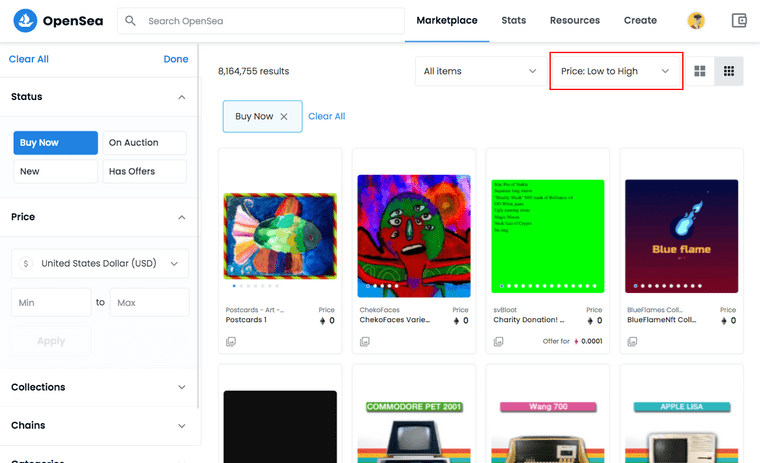Open the solid black NFT thumbnail

pos(280,427)
